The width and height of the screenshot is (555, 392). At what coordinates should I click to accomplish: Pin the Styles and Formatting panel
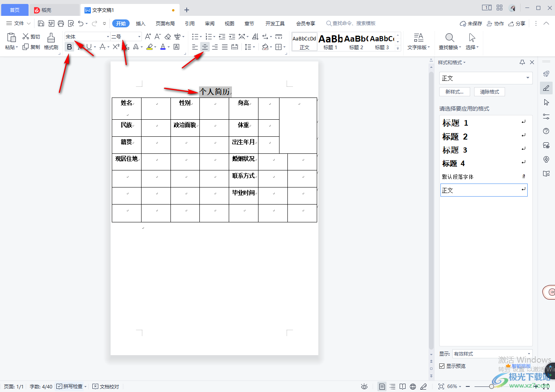(522, 62)
